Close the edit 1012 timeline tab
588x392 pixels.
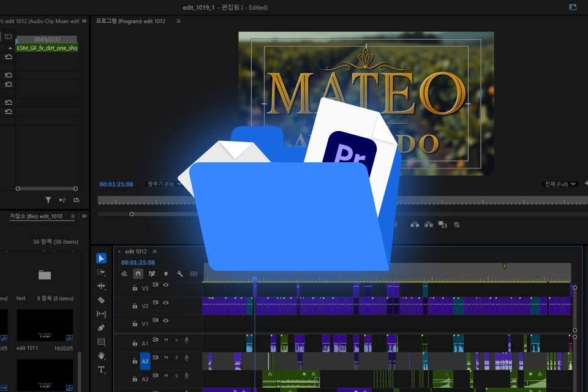[119, 252]
